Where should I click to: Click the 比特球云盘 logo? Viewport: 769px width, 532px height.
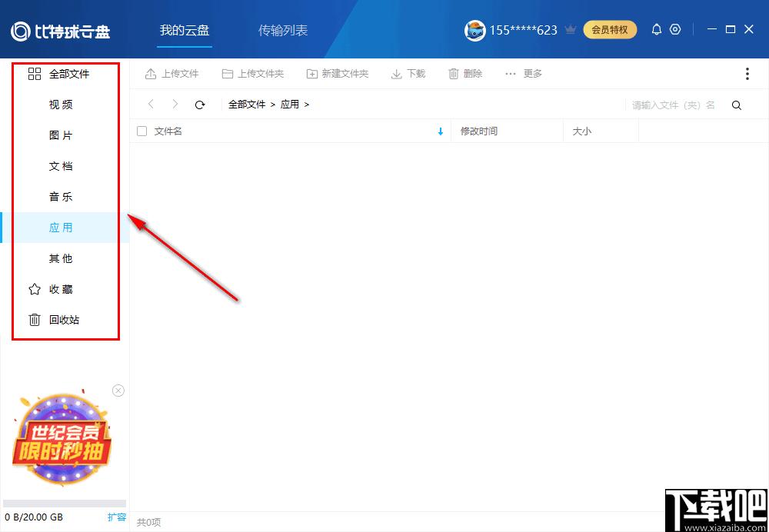coord(61,32)
